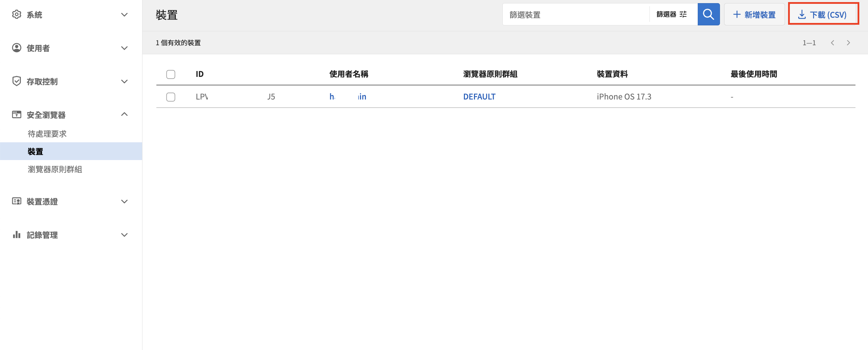The width and height of the screenshot is (868, 350).
Task: Open the DEFAULT policy group link
Action: (479, 97)
